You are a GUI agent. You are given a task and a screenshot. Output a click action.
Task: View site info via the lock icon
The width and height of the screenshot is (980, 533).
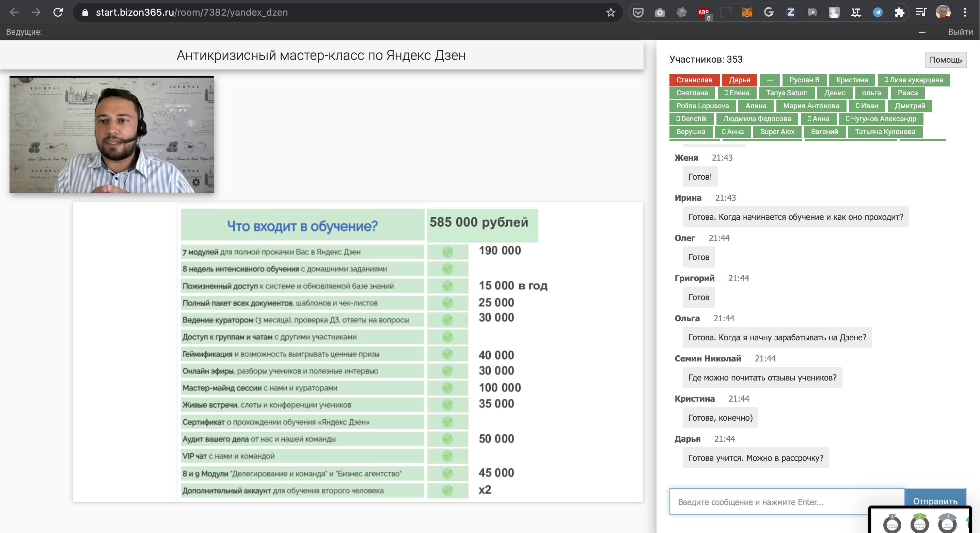pyautogui.click(x=85, y=13)
